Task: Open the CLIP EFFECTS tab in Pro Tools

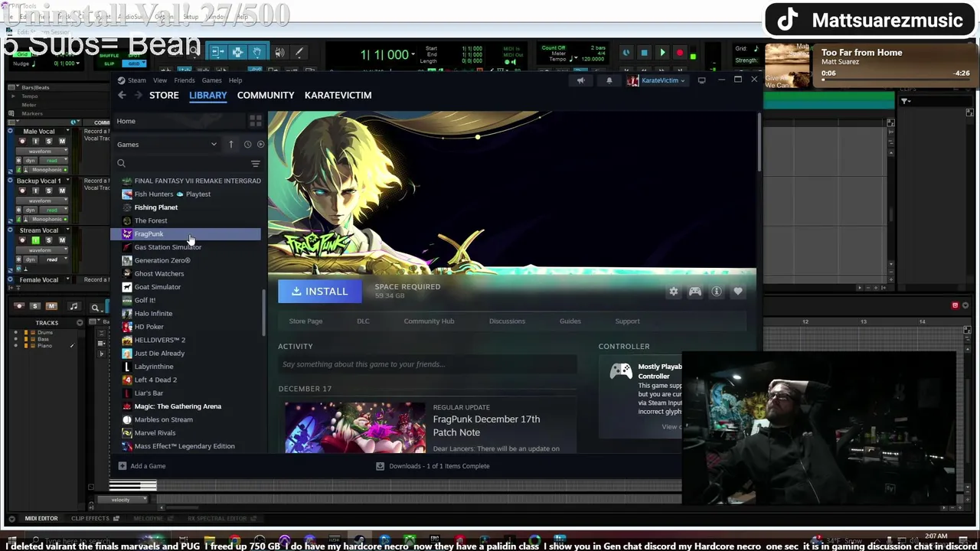Action: coord(90,518)
